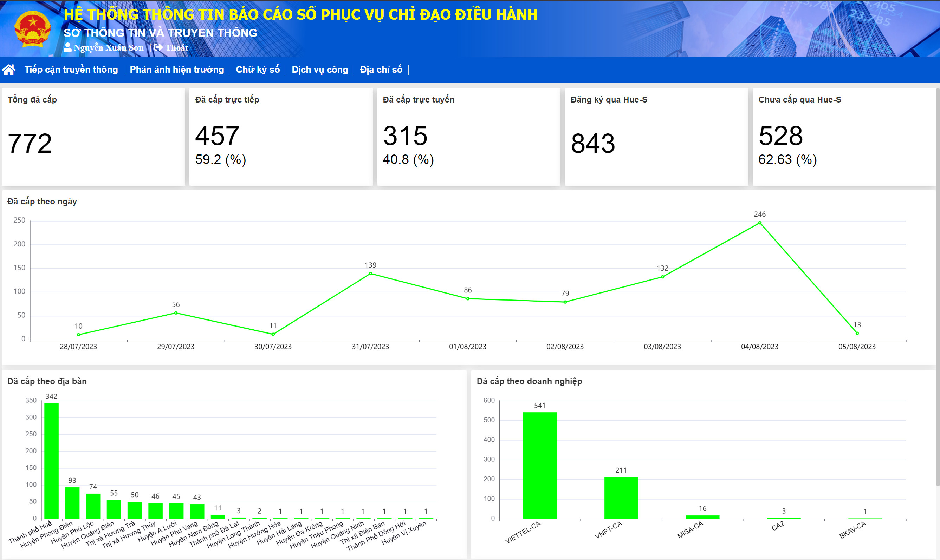Open the Địa chỉ số menu item

[x=381, y=70]
